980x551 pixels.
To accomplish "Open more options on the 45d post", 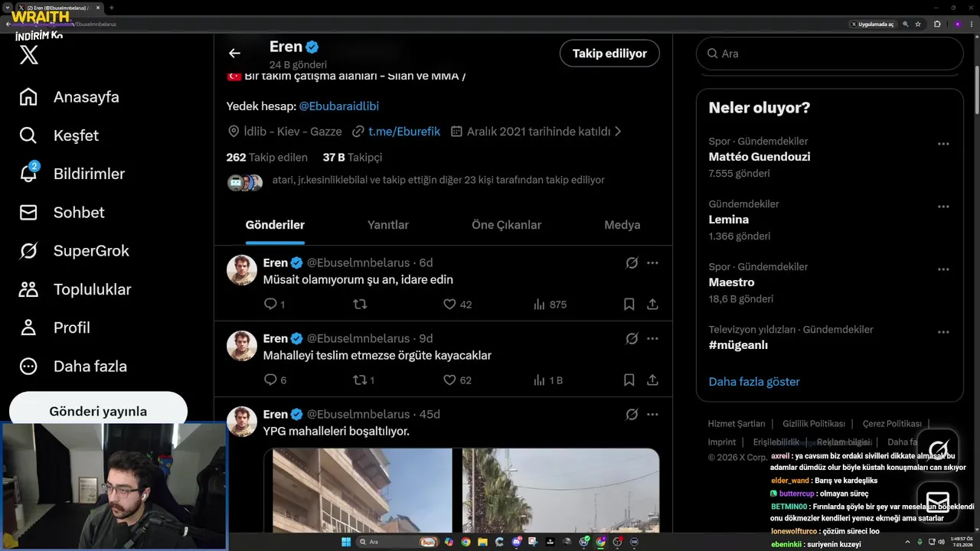I will tap(652, 414).
